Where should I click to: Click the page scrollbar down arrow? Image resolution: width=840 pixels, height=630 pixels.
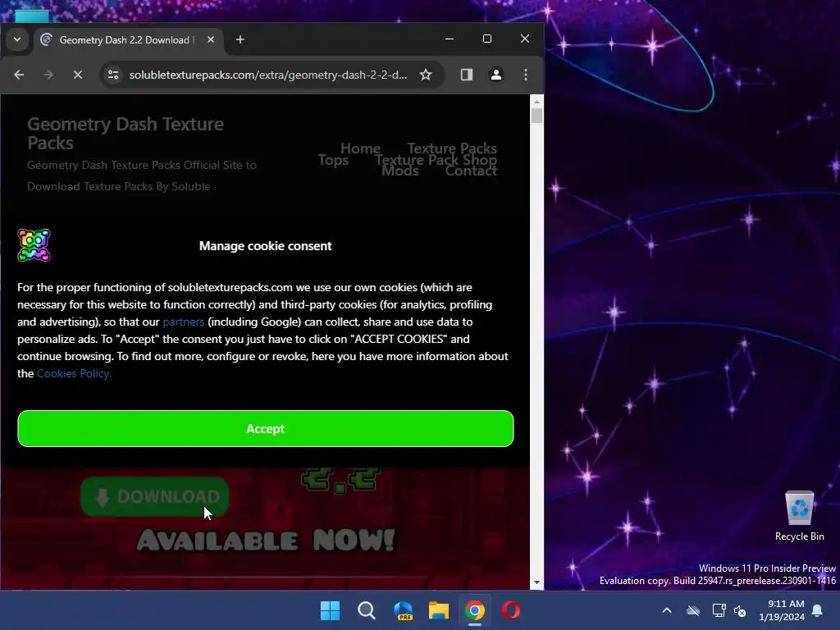(x=536, y=583)
